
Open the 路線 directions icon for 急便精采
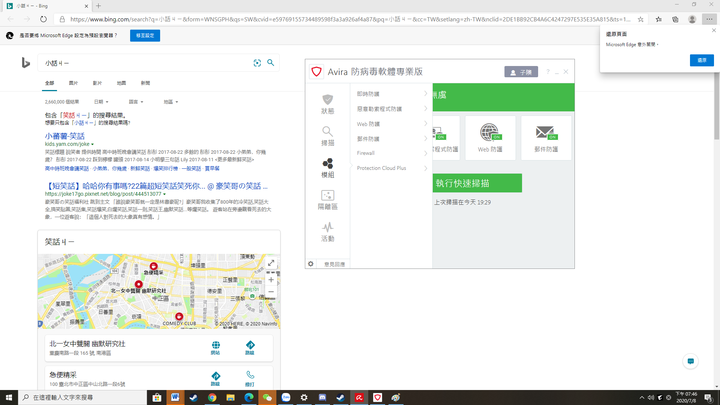pyautogui.click(x=215, y=379)
